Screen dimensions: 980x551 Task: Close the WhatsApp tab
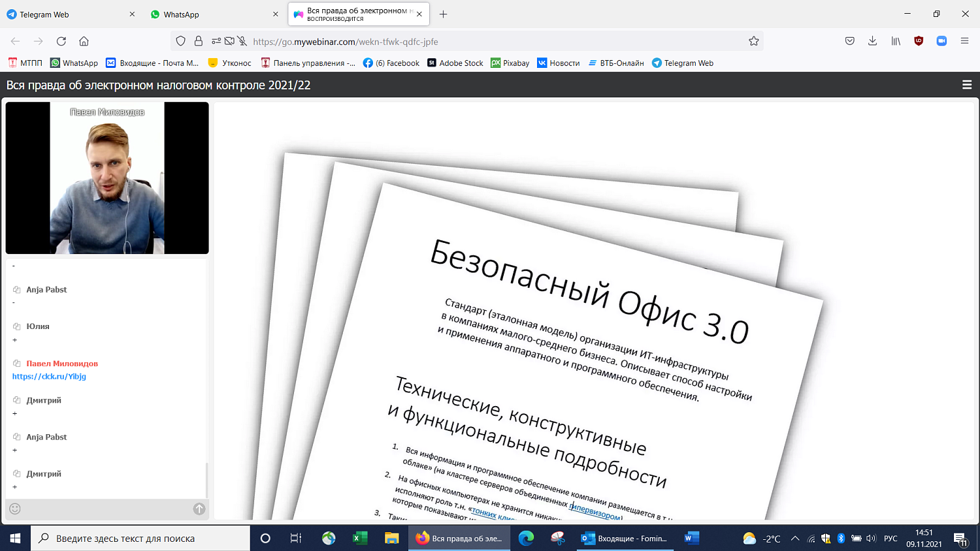[275, 14]
